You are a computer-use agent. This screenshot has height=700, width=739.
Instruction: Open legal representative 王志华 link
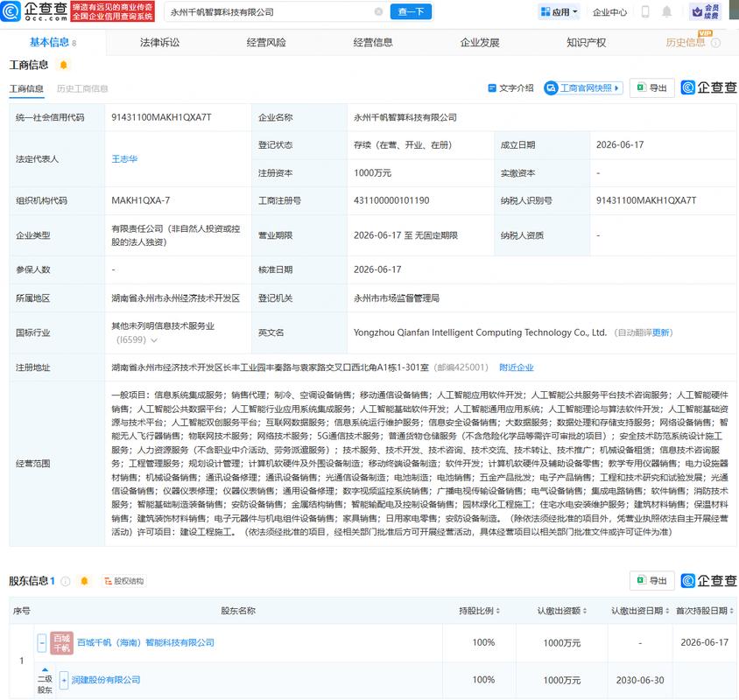[124, 159]
